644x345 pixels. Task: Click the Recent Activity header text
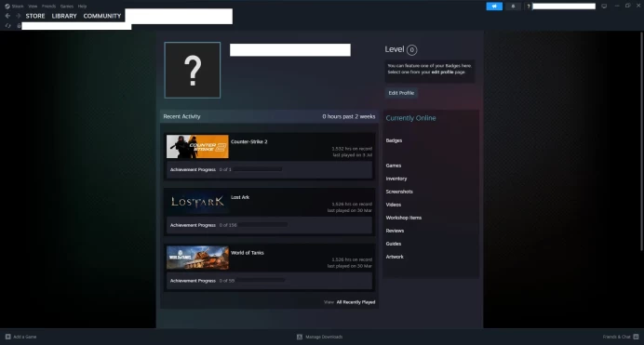coord(181,116)
